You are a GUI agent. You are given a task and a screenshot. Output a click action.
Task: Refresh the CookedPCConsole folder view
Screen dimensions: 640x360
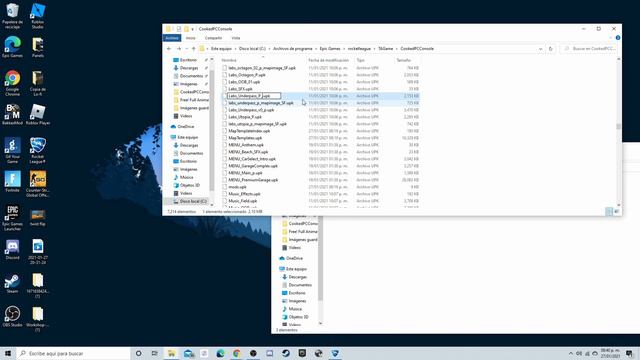tap(551, 49)
